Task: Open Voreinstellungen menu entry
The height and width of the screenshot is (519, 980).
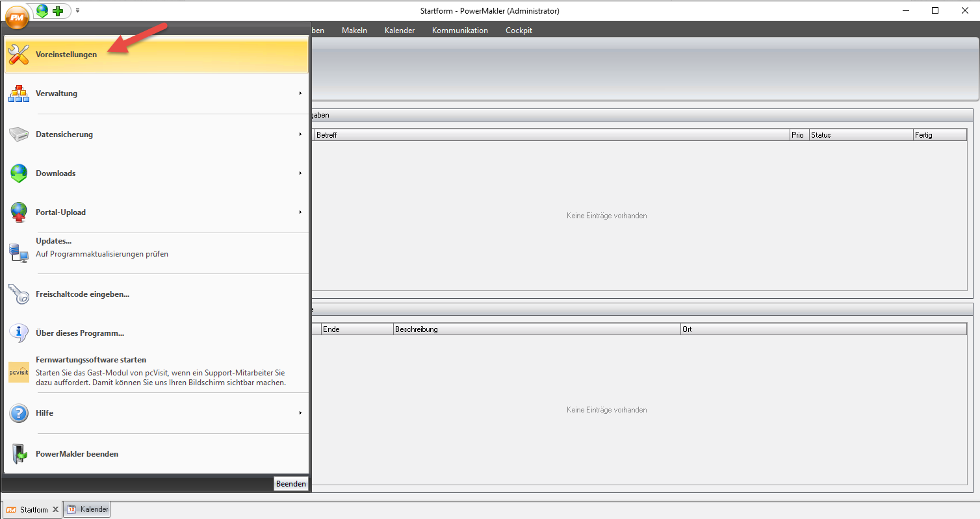Action: 156,55
